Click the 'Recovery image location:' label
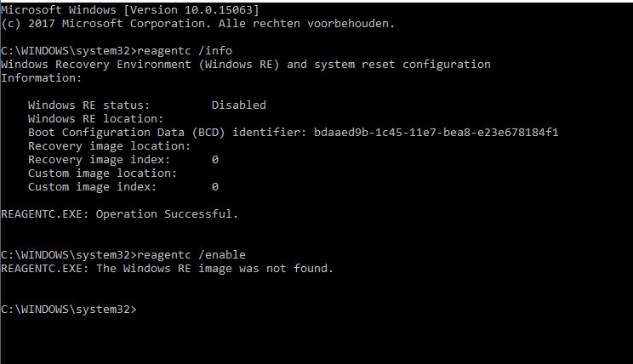Image resolution: width=633 pixels, height=364 pixels. [x=109, y=145]
